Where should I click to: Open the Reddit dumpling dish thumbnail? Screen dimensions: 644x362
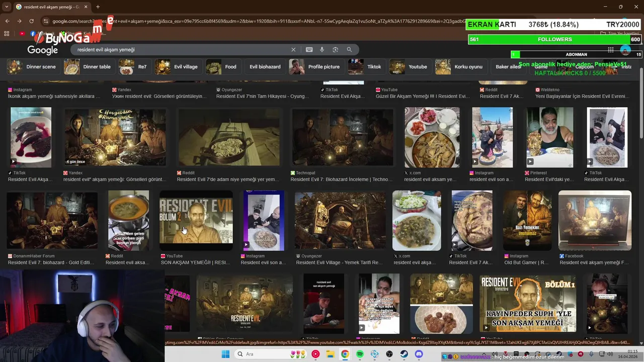(x=229, y=137)
